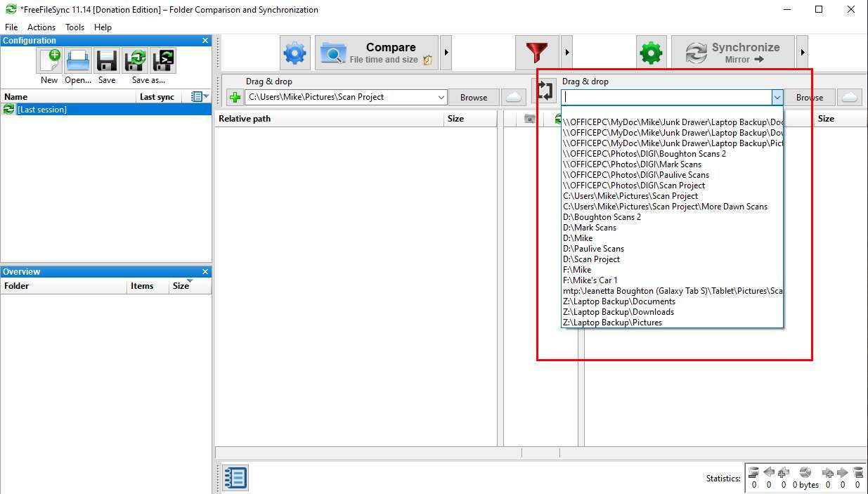The image size is (868, 494).
Task: Open comparison settings blue gear
Action: tap(294, 53)
